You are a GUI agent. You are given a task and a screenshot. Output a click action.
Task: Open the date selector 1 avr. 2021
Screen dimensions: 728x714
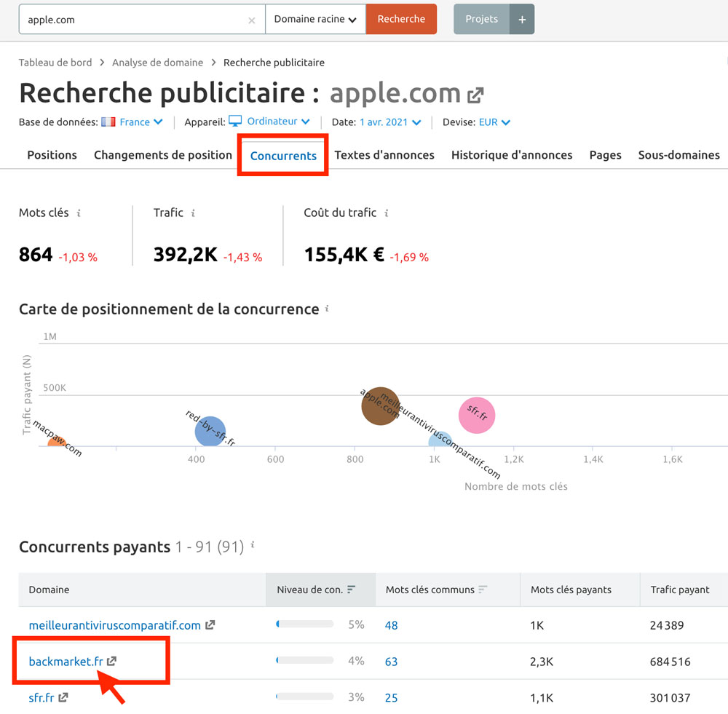click(390, 122)
